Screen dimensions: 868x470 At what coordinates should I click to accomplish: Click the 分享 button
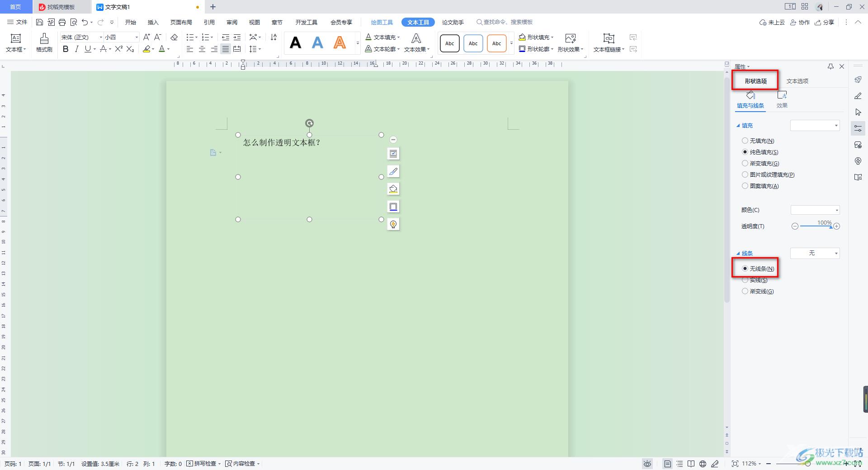click(824, 22)
